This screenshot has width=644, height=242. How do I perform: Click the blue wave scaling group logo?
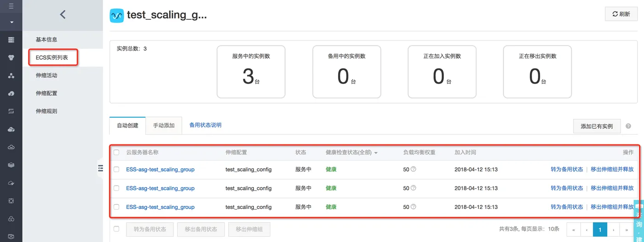coord(117,15)
